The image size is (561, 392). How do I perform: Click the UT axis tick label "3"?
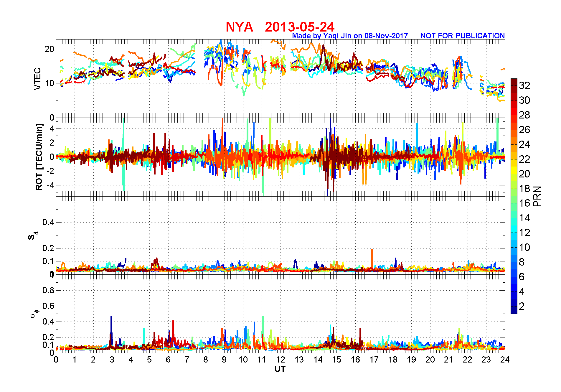click(112, 360)
